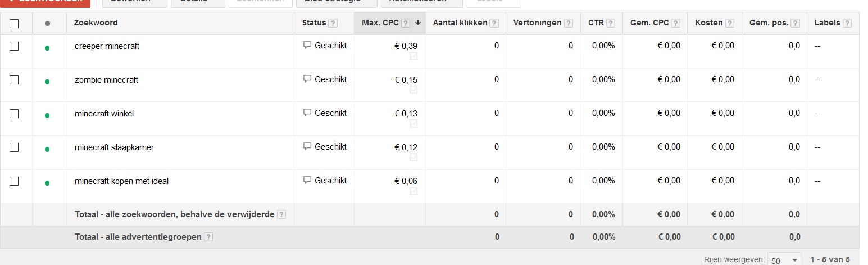This screenshot has width=868, height=265.
Task: Click the speech bubble icon for creeper minecraft
Action: [x=307, y=45]
